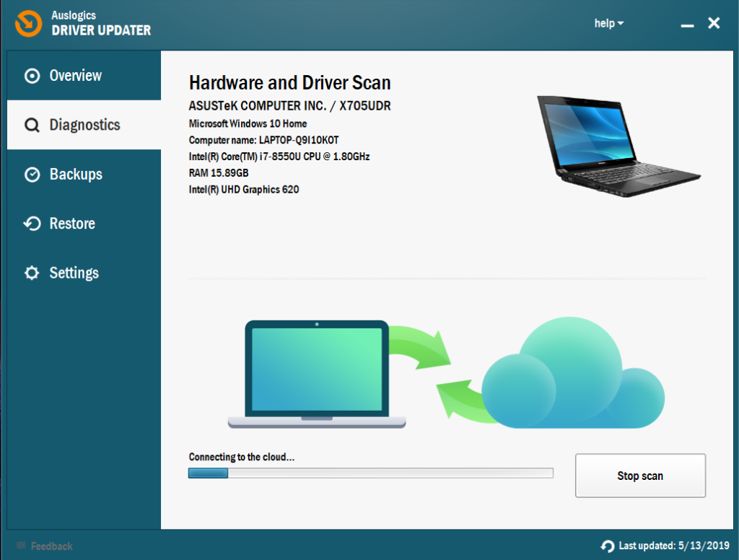This screenshot has width=739, height=560.
Task: Click the Restore circular arrow icon
Action: pyautogui.click(x=32, y=224)
